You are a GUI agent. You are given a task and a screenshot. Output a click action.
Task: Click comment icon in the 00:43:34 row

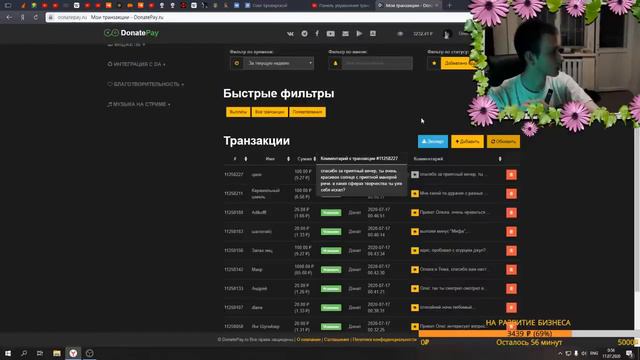415,251
